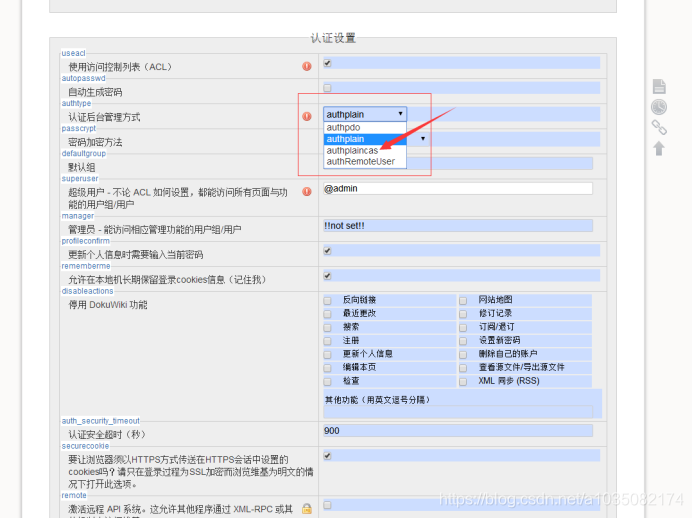693x518 pixels.
Task: Focus the superuser @admin input field
Action: [458, 189]
